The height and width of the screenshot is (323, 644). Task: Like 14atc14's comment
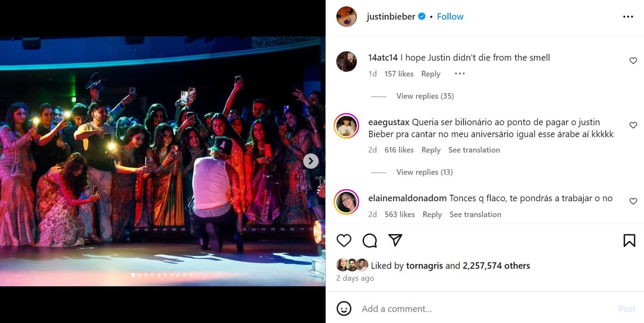pos(633,61)
